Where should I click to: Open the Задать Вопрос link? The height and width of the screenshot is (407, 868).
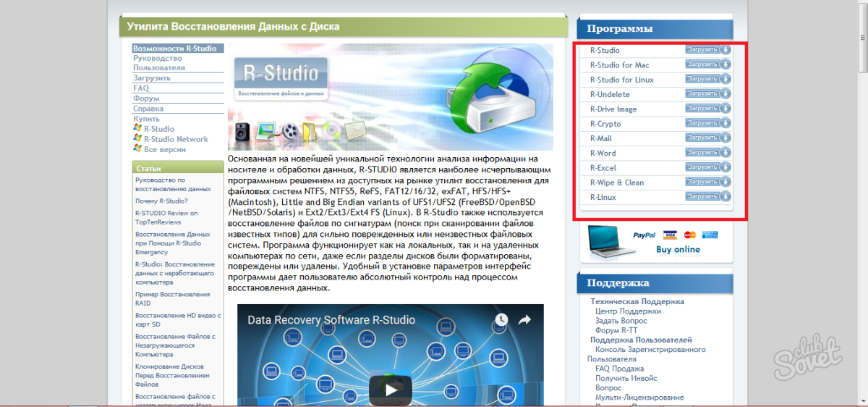(621, 320)
